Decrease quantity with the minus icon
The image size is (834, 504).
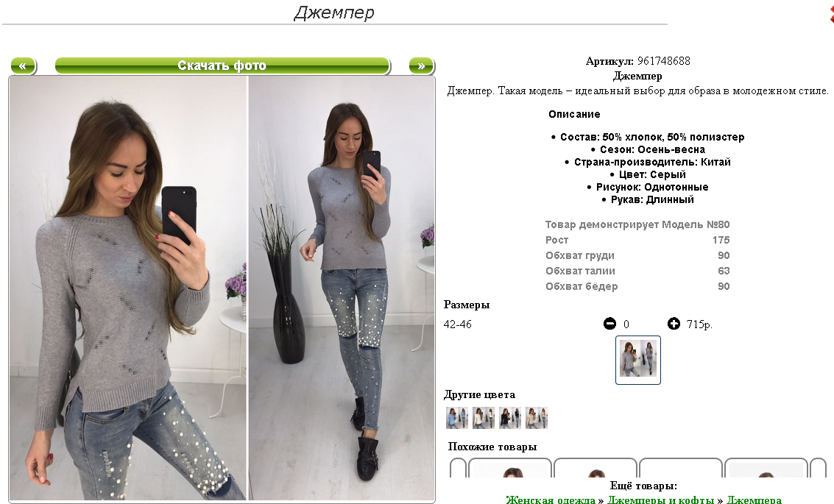609,323
